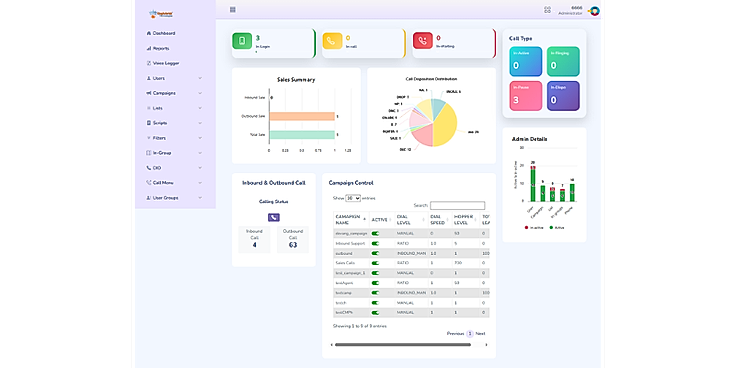Click the Outbound Call count 63
The image size is (736, 368).
point(293,245)
